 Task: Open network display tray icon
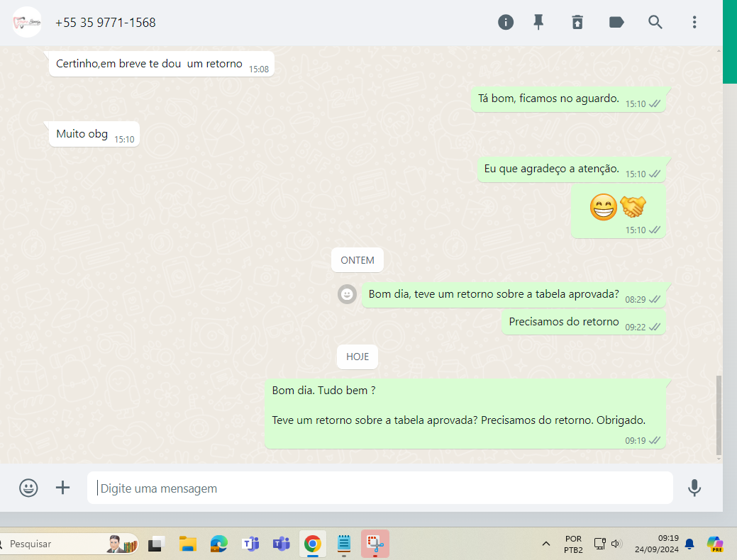pyautogui.click(x=600, y=544)
